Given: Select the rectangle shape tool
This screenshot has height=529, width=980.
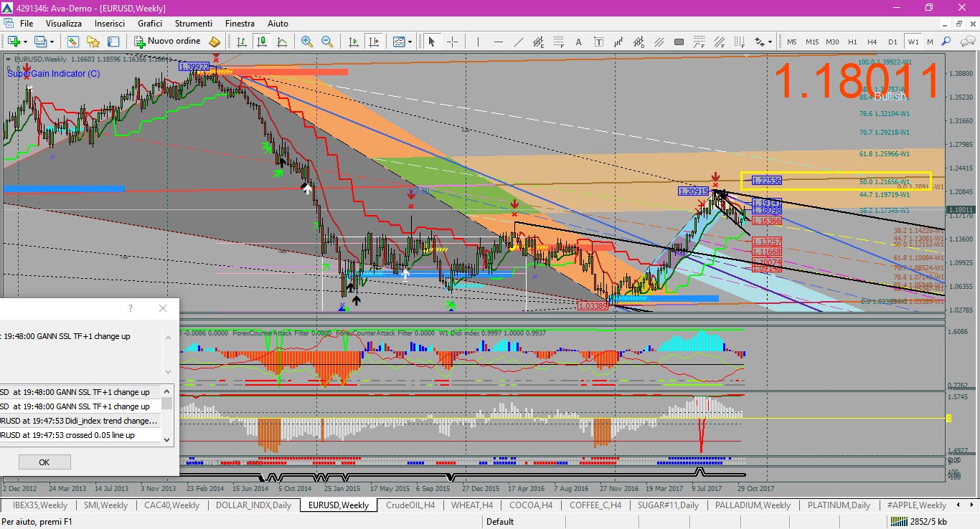Looking at the screenshot, I should 678,42.
